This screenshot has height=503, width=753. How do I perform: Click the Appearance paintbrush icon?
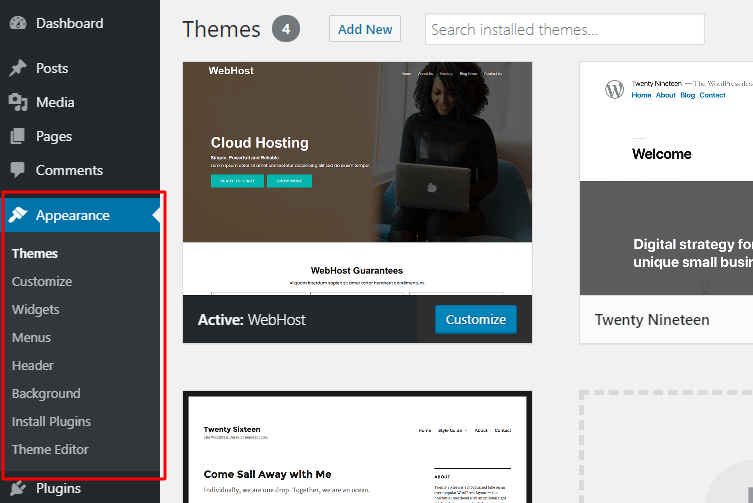tap(18, 215)
